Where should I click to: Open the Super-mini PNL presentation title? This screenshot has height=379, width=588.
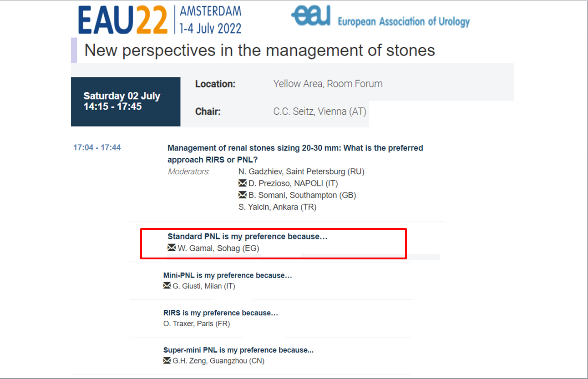pos(238,350)
